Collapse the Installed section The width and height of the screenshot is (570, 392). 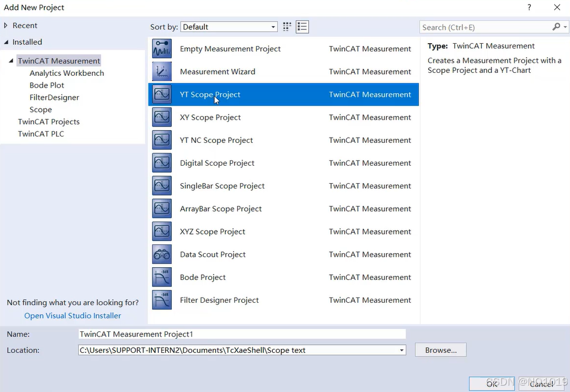6,42
